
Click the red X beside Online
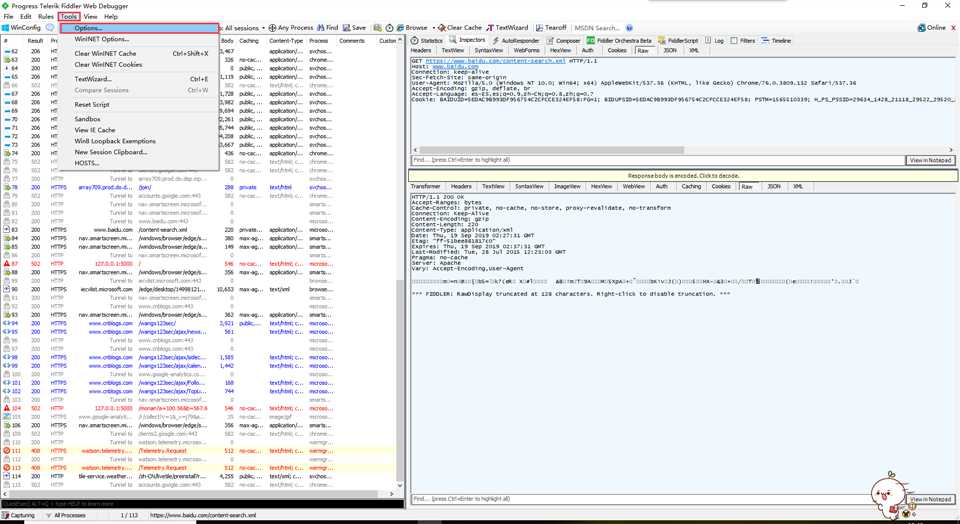click(953, 28)
